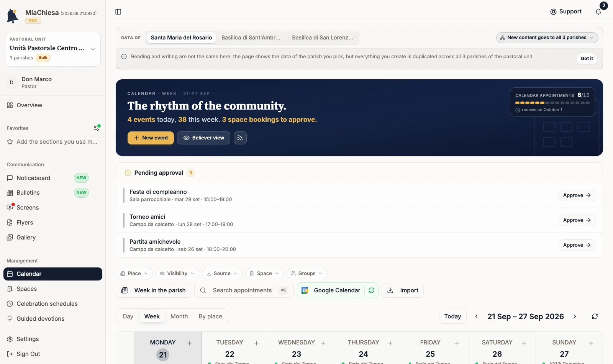Image resolution: width=613 pixels, height=364 pixels.
Task: Open the New content goes to all 3 parishes dropdown
Action: 547,38
